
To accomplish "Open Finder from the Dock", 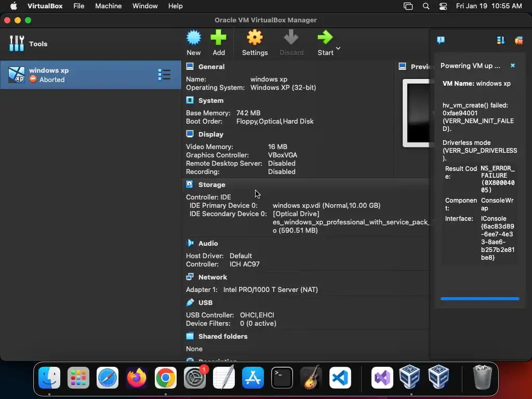I will click(x=49, y=378).
